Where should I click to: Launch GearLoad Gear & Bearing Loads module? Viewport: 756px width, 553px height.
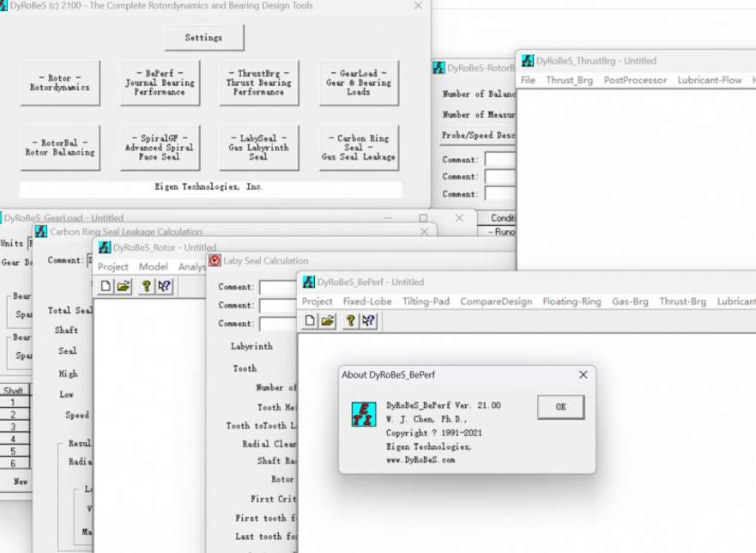point(359,82)
